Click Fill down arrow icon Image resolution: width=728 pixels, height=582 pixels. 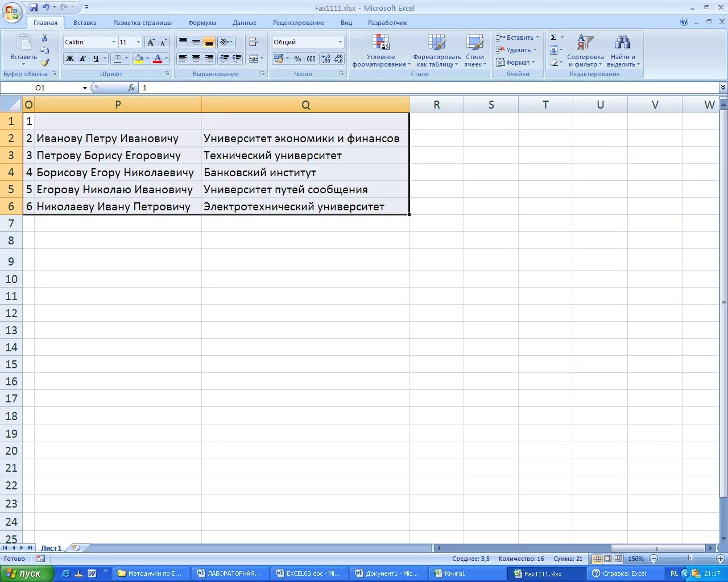[553, 50]
